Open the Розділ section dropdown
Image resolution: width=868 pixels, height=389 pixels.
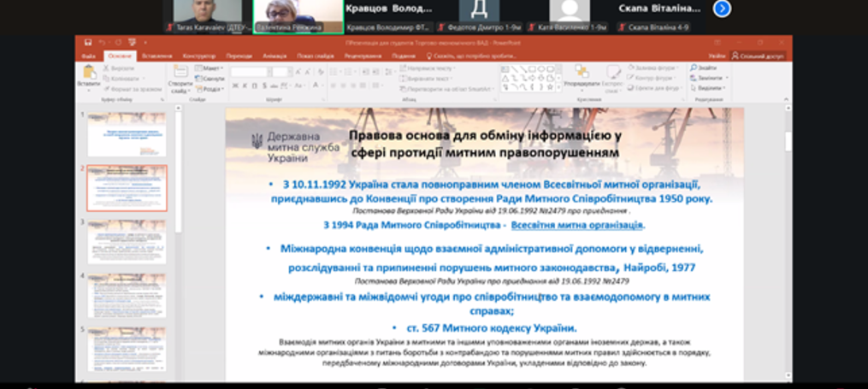coord(210,89)
